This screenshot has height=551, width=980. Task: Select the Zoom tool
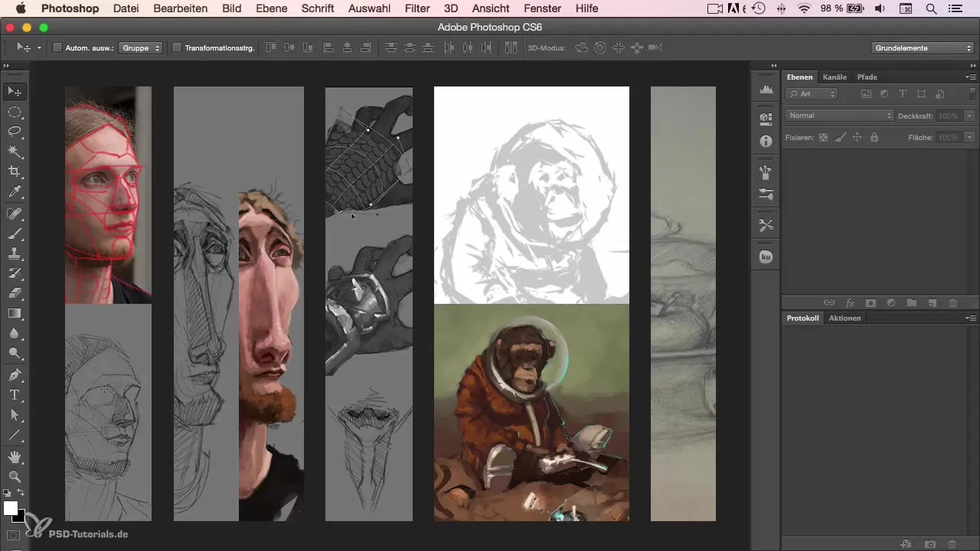[x=15, y=477]
